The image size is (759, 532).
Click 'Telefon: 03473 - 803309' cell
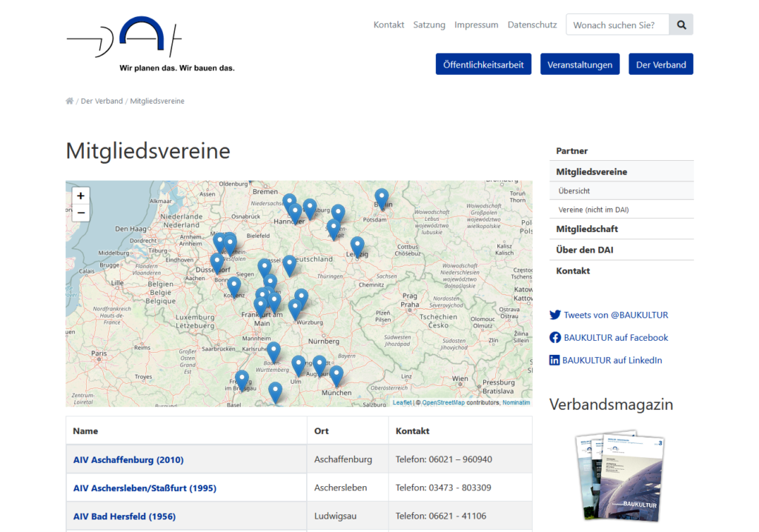pyautogui.click(x=460, y=488)
